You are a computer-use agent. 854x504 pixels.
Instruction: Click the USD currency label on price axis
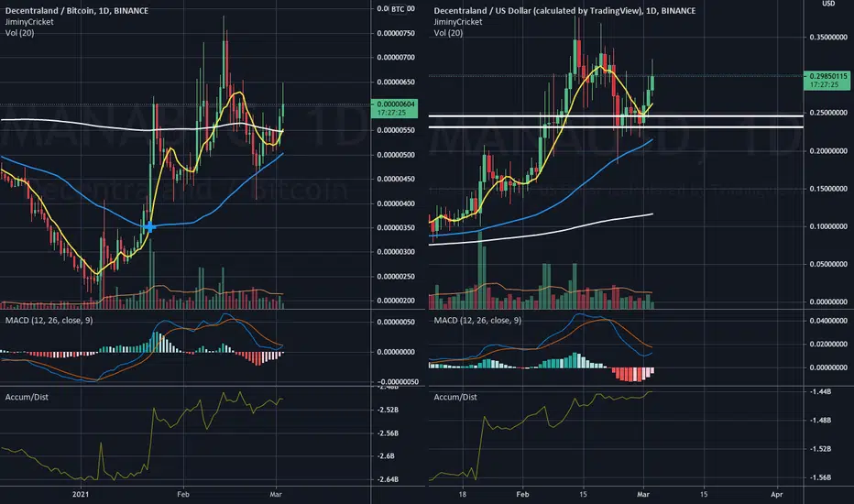pyautogui.click(x=828, y=4)
